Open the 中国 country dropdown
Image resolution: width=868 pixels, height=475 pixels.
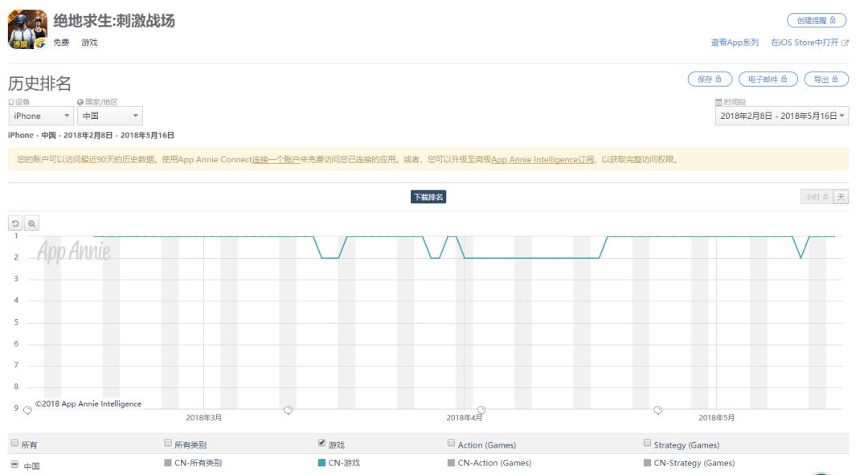pos(109,116)
